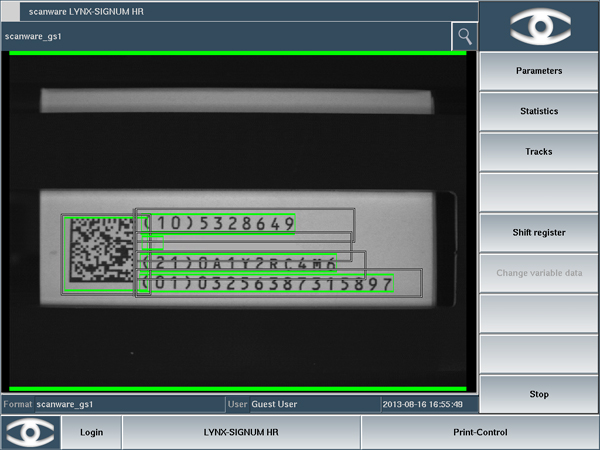The height and width of the screenshot is (450, 600).
Task: Click the Change variable data button
Action: 539,273
